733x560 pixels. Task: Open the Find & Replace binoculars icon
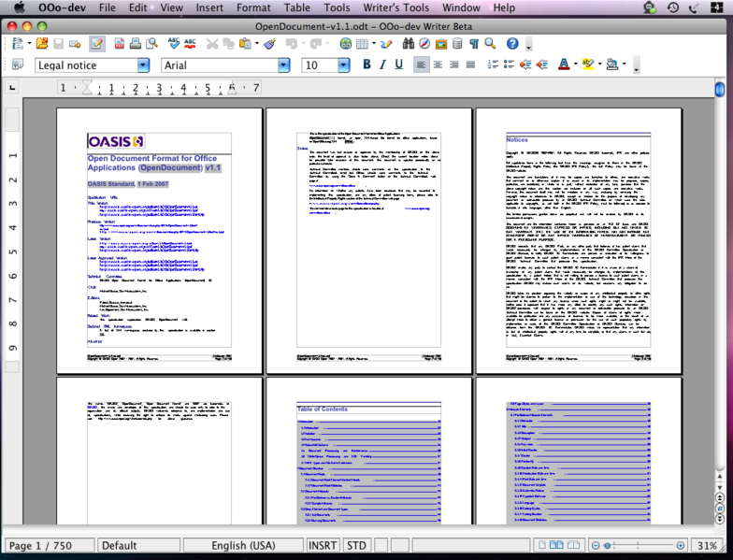(409, 44)
